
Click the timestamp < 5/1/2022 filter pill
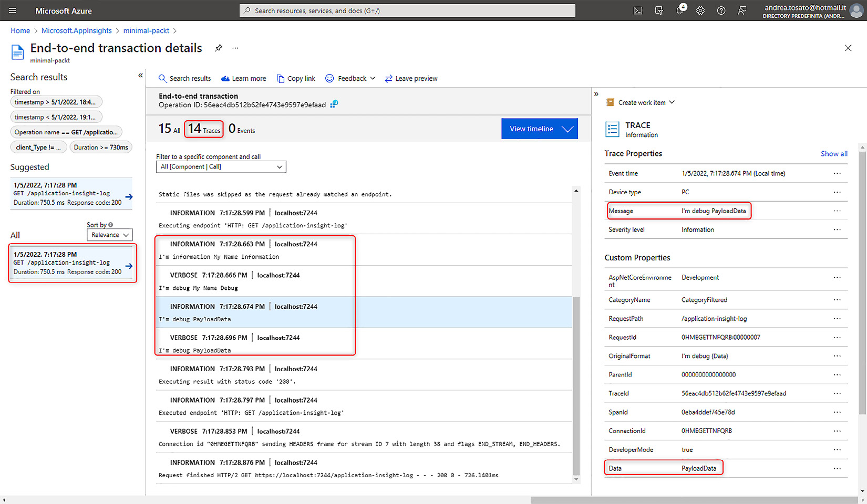[x=56, y=117]
